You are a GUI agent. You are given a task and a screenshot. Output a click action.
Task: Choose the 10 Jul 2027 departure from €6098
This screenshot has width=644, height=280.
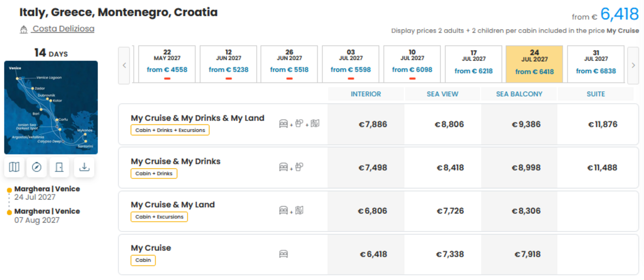[x=412, y=64]
